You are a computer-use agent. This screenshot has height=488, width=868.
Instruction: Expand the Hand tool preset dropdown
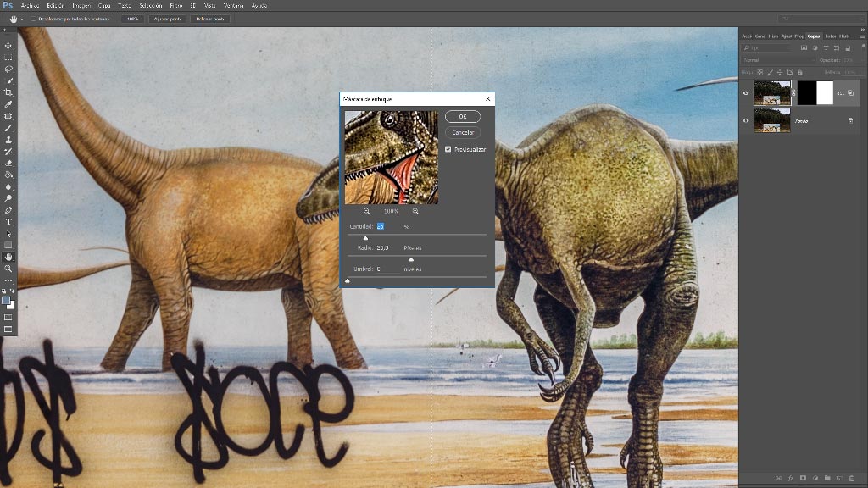click(21, 19)
